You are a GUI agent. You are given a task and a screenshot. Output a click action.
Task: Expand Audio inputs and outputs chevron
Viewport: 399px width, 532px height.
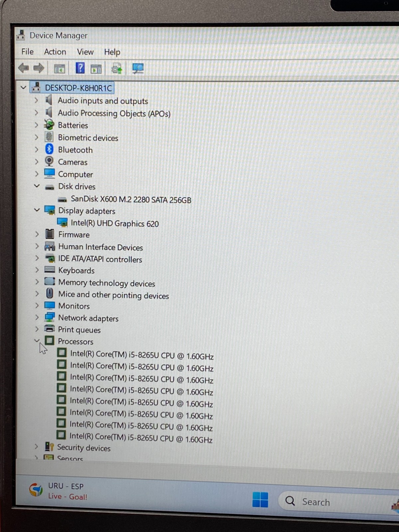point(36,100)
